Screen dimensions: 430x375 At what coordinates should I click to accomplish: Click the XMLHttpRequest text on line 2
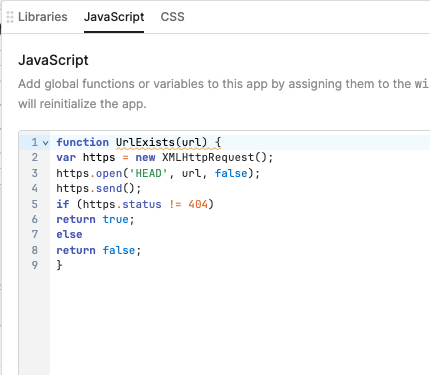pyautogui.click(x=208, y=157)
